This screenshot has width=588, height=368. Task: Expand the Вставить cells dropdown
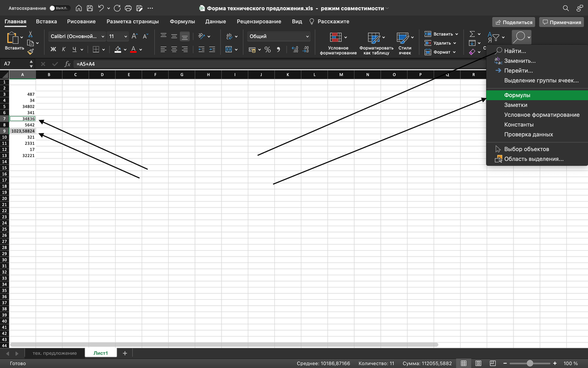(457, 34)
